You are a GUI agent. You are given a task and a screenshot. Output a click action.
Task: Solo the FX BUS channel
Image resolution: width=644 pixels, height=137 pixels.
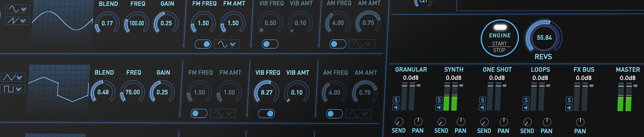pos(569,100)
